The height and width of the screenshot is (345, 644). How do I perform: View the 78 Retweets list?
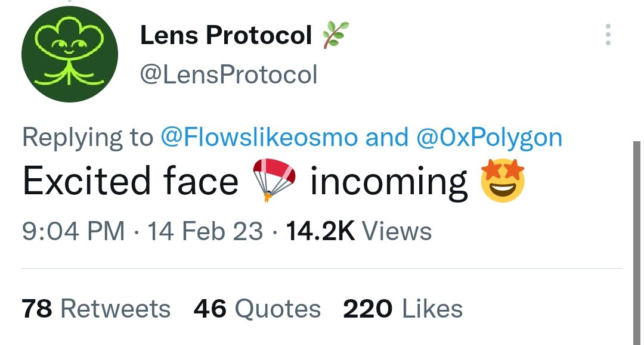(95, 309)
